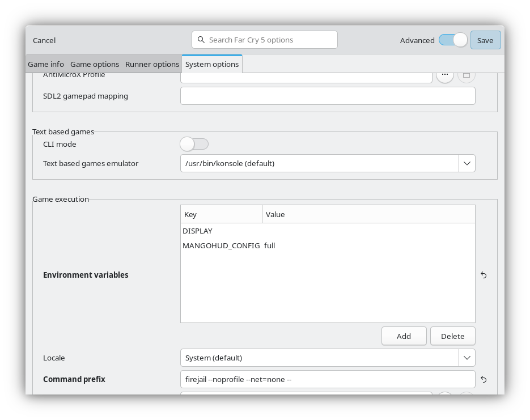Click the Command prefix reset arrow
Image resolution: width=530 pixels, height=420 pixels.
[484, 379]
